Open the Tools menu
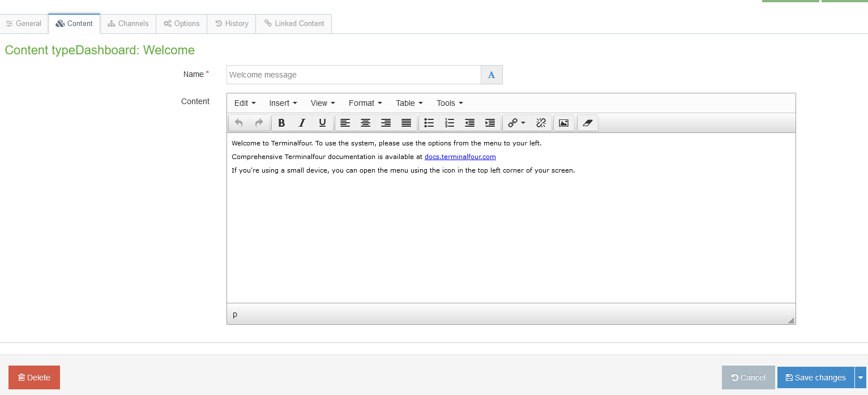Viewport: 868px width, 395px height. tap(448, 103)
